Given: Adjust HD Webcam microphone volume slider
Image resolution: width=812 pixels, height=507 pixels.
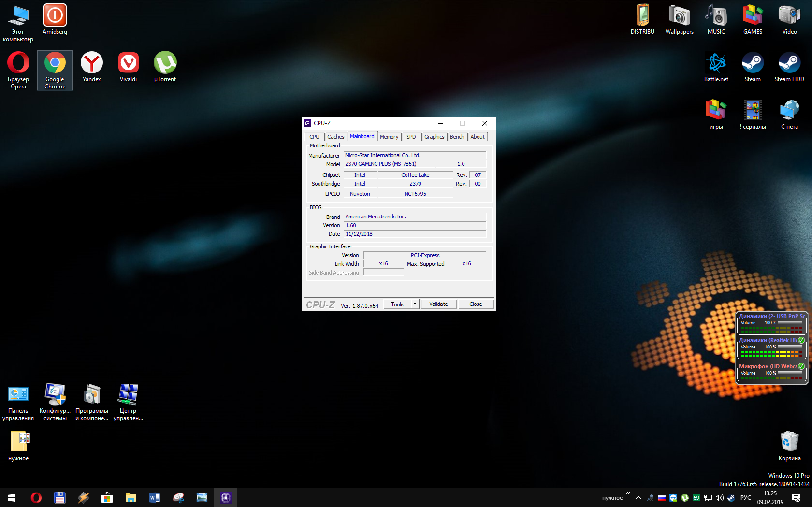Looking at the screenshot, I should point(790,373).
